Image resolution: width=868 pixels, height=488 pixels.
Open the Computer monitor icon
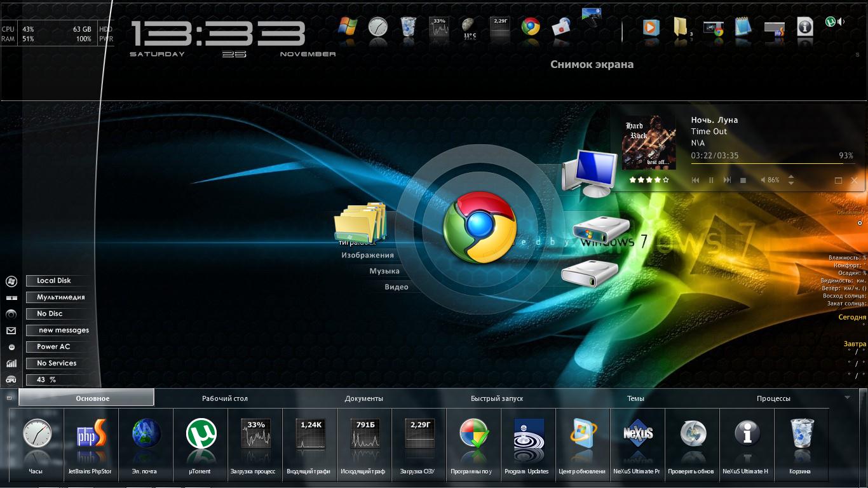coord(589,173)
